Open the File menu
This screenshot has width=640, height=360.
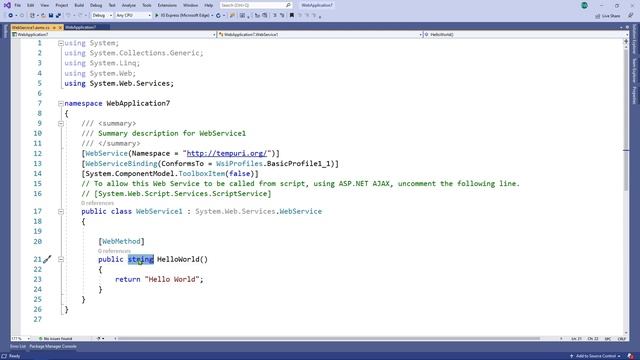(18, 5)
